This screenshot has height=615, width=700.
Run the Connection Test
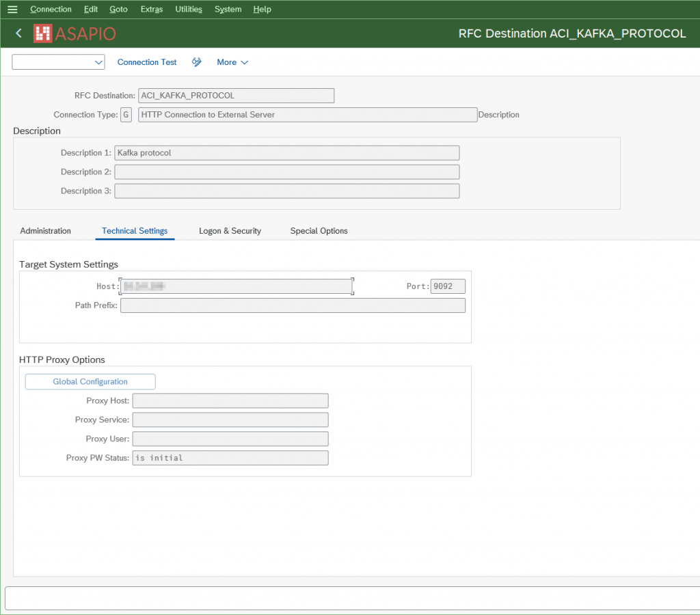tap(147, 62)
